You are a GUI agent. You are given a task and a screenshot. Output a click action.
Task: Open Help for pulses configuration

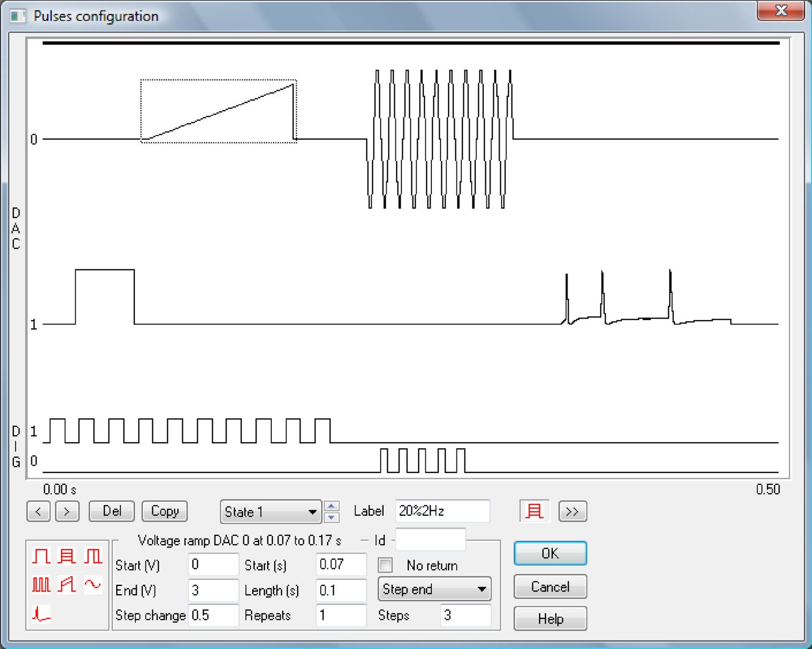point(549,618)
